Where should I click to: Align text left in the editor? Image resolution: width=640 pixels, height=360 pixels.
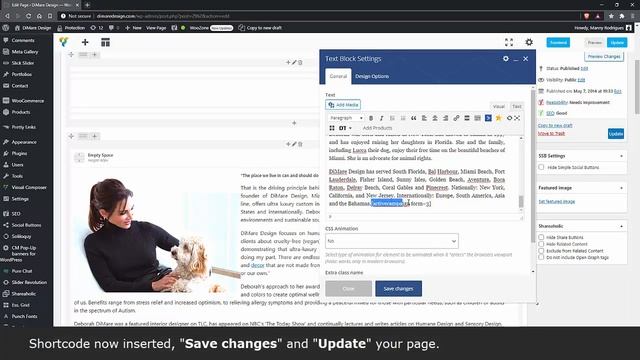point(424,118)
